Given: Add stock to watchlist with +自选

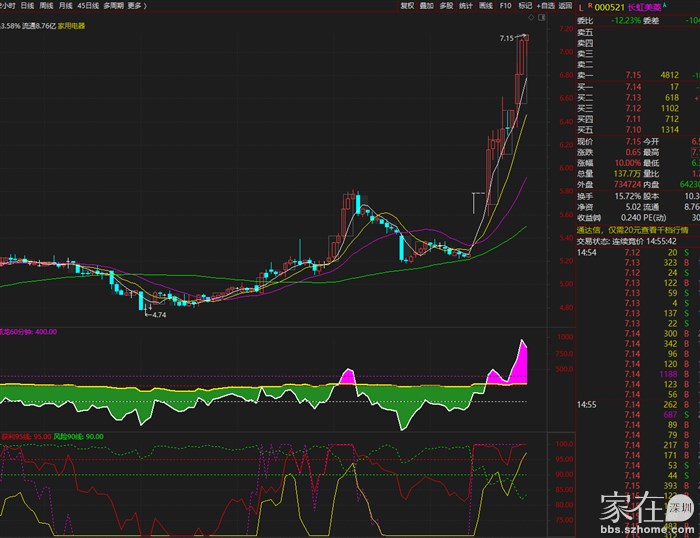Looking at the screenshot, I should pyautogui.click(x=546, y=6).
